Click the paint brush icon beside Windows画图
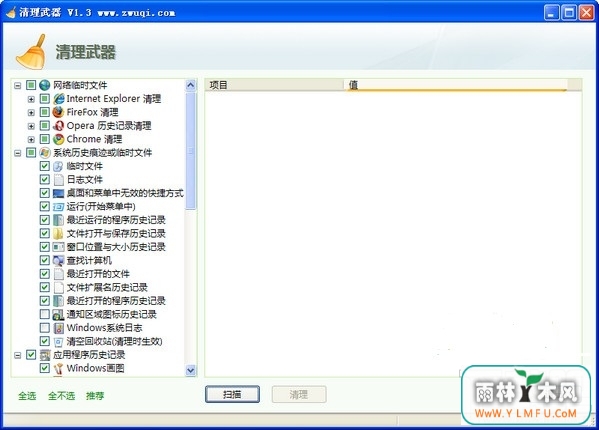This screenshot has width=599, height=430. (x=58, y=368)
